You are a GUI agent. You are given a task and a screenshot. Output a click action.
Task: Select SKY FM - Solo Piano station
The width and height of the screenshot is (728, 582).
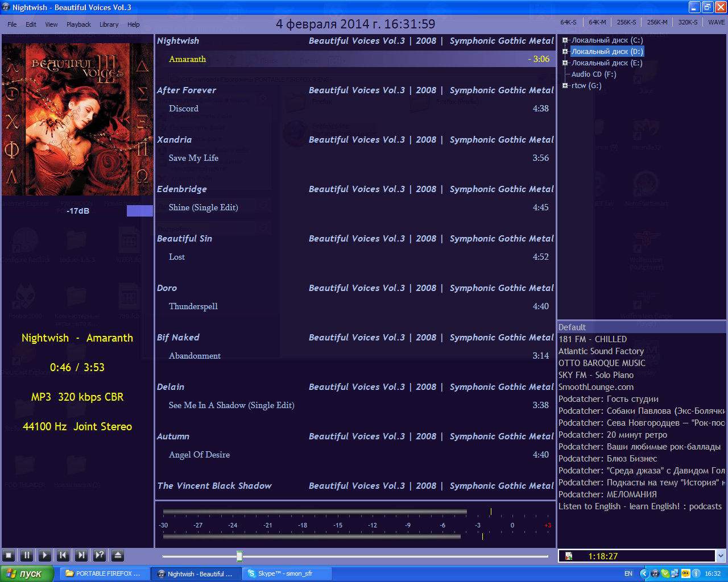click(x=642, y=375)
